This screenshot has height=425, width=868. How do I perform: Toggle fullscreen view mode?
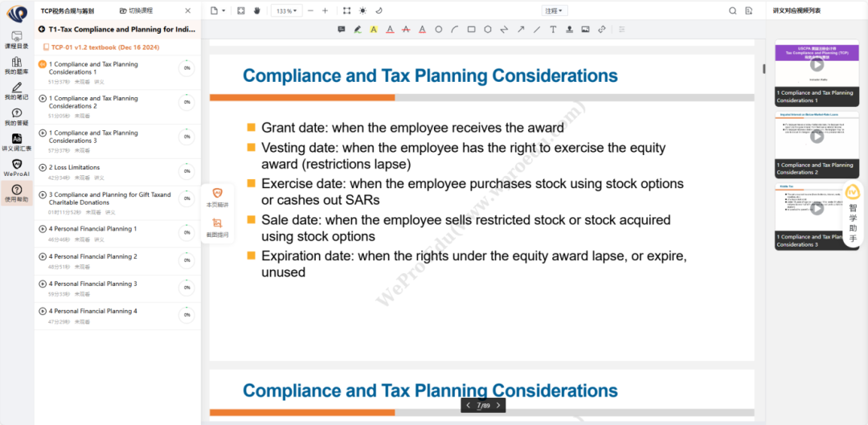click(346, 10)
